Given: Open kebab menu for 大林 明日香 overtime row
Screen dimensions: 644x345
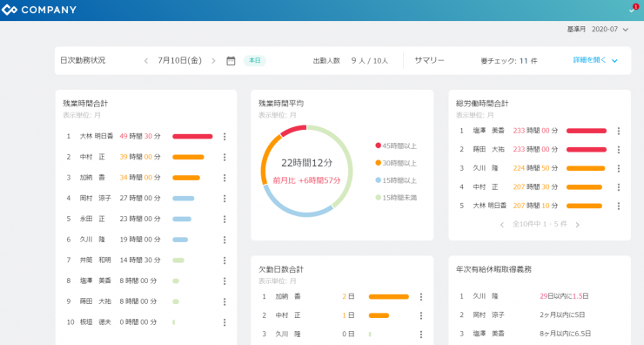Looking at the screenshot, I should (x=225, y=137).
